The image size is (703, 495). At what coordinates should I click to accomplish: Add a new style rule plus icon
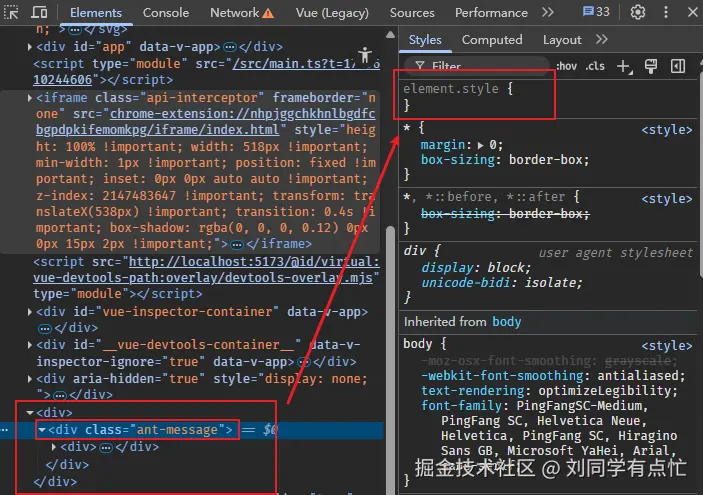pos(624,66)
